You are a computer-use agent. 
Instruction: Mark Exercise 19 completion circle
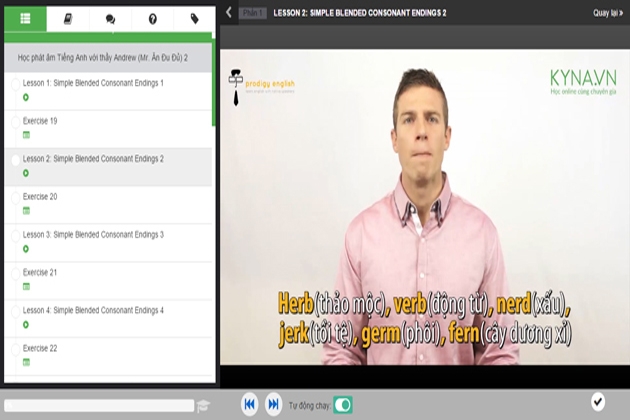(x=16, y=122)
